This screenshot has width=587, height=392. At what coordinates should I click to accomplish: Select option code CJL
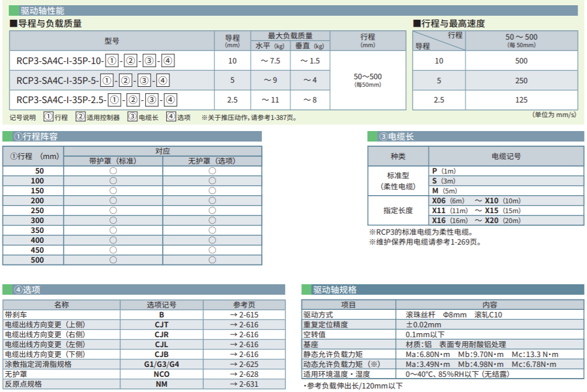pyautogui.click(x=161, y=344)
